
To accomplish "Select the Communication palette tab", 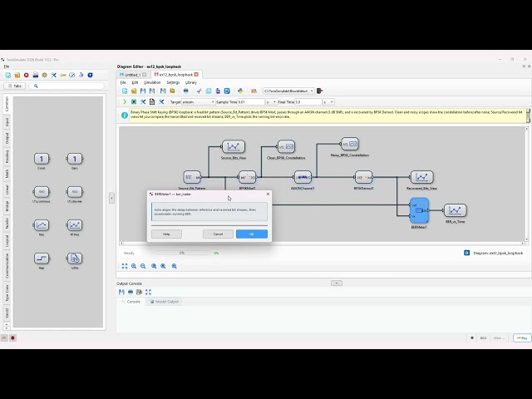I will 7,266.
